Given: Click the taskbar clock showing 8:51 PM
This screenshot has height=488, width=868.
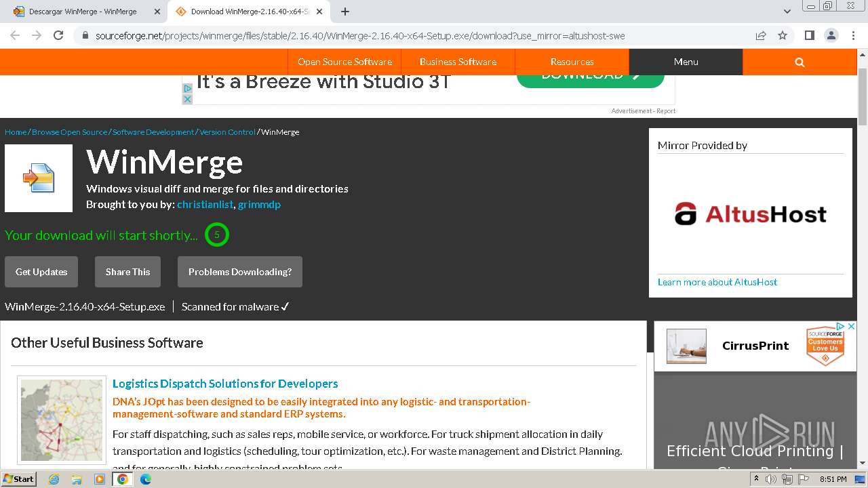Looking at the screenshot, I should coord(833,479).
